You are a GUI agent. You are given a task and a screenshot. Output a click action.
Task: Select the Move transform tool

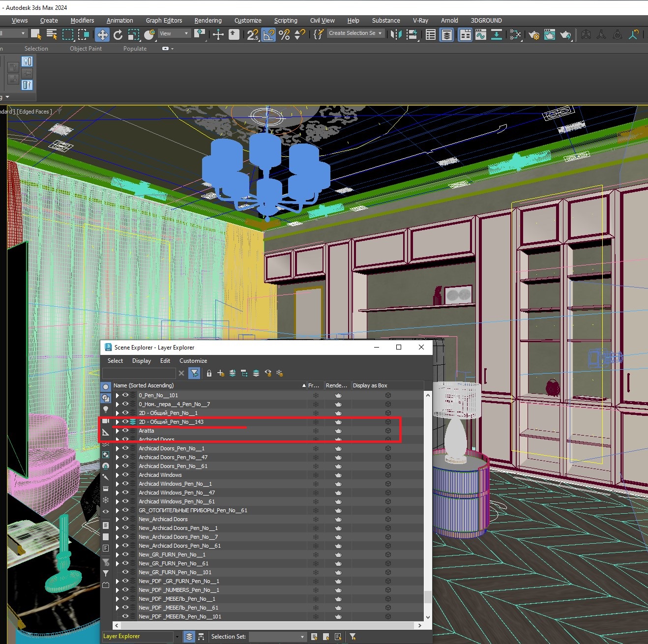102,34
